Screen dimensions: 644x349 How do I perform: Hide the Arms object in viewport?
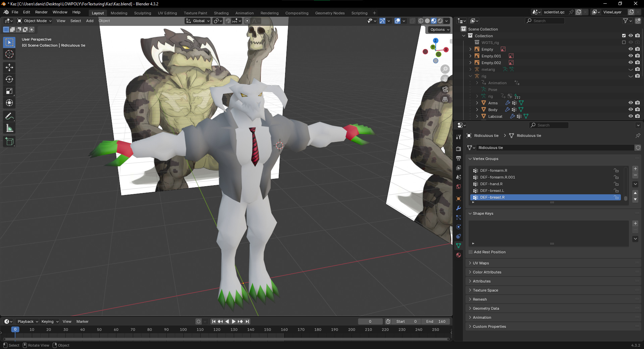click(631, 103)
